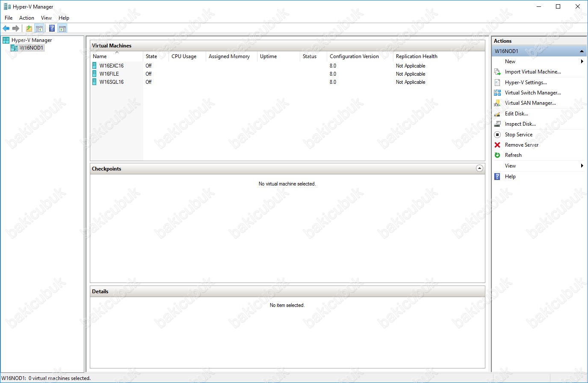Click the W16SQL16 virtual machine icon
This screenshot has width=588, height=383.
point(95,82)
